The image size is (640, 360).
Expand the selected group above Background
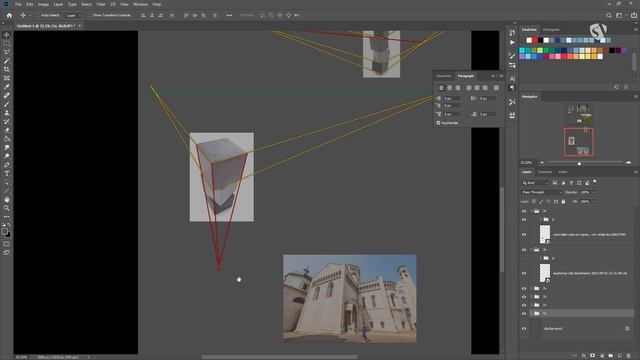(531, 313)
